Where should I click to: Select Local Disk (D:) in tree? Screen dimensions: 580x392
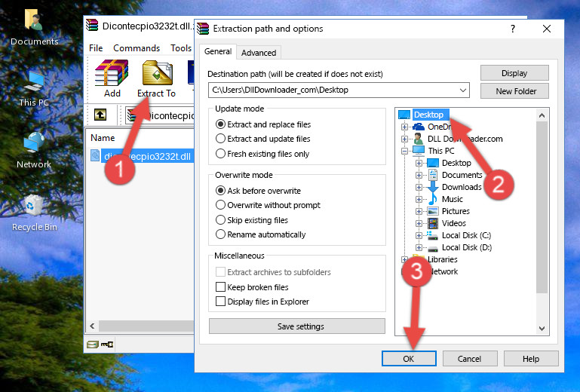pos(467,247)
